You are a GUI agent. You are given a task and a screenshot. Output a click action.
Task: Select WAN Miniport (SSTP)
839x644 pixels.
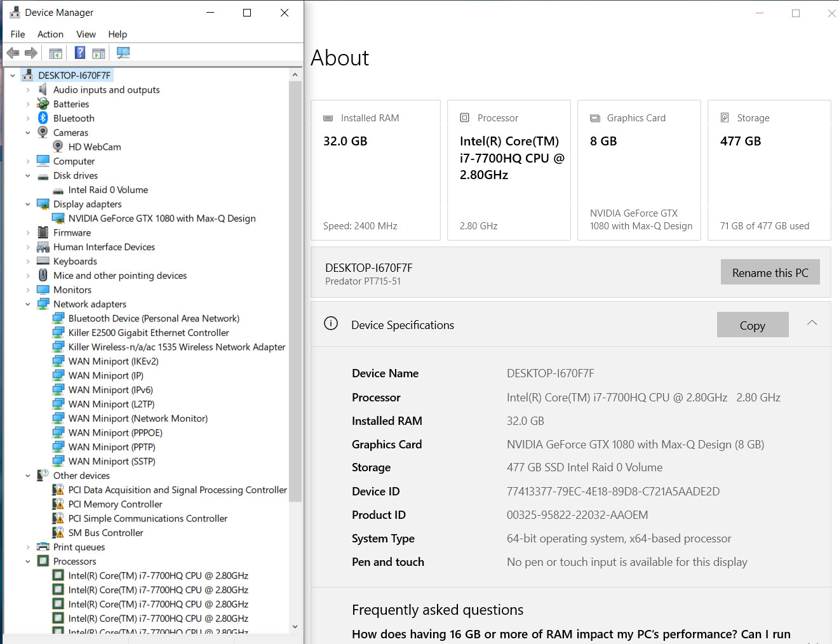112,461
